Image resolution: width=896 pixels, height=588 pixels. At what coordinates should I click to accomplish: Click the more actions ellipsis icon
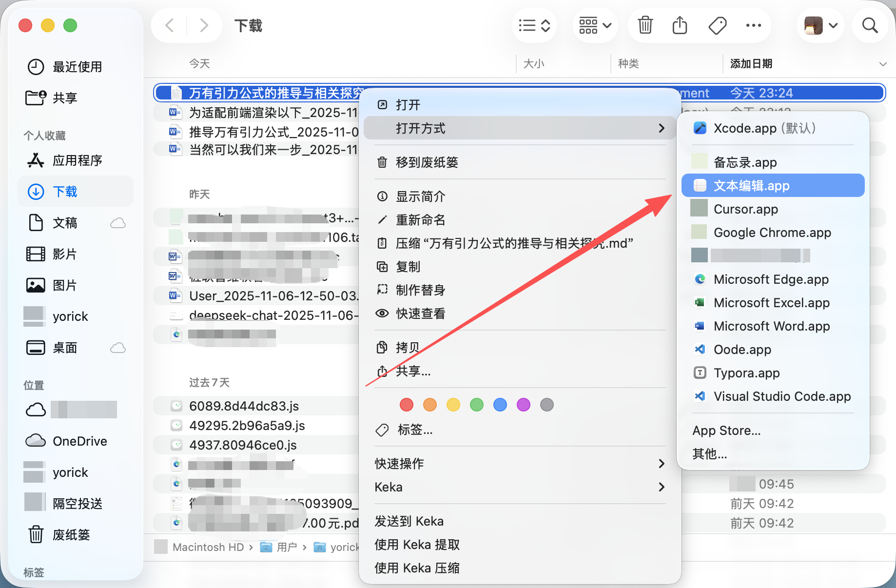(x=753, y=25)
